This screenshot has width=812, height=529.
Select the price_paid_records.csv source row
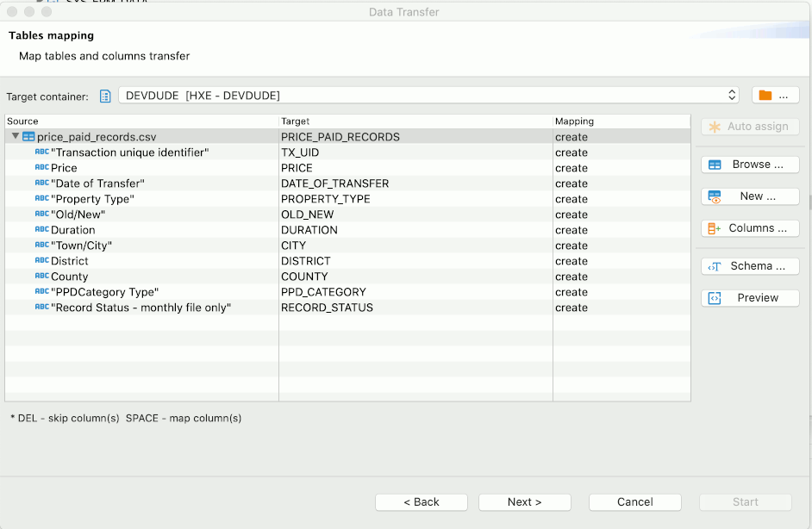click(142, 137)
